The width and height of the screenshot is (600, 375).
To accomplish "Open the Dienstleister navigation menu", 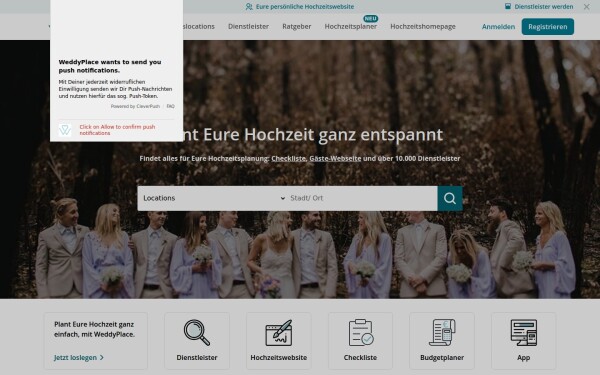I will click(248, 26).
